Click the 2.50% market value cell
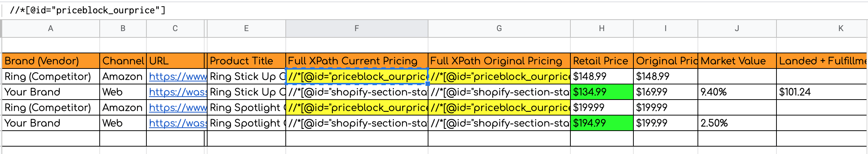 (x=737, y=123)
